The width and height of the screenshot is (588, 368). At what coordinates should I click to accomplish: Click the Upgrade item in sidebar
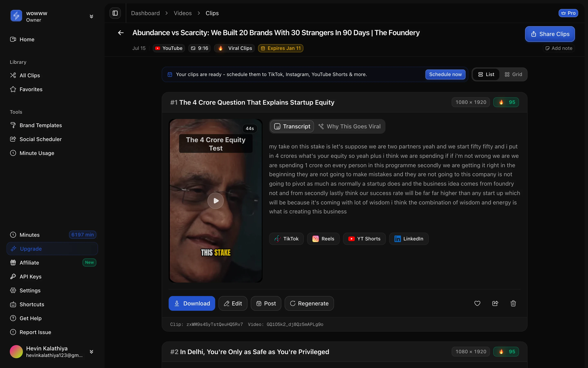[52, 249]
